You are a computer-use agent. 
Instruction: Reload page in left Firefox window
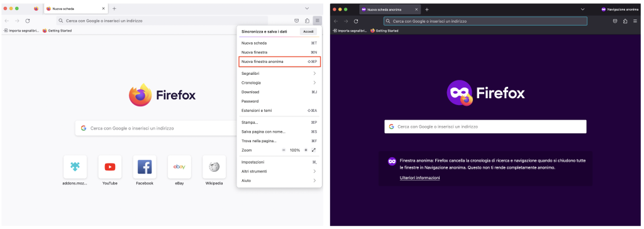(x=28, y=21)
